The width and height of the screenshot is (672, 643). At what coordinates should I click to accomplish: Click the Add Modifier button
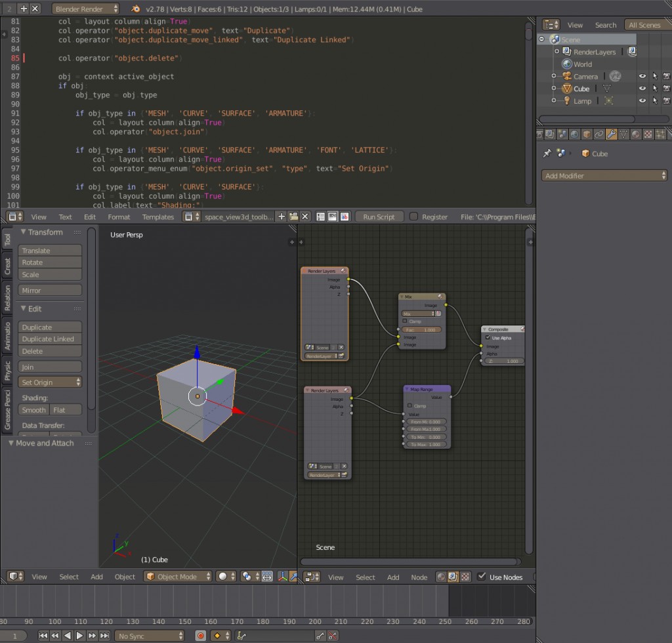602,175
